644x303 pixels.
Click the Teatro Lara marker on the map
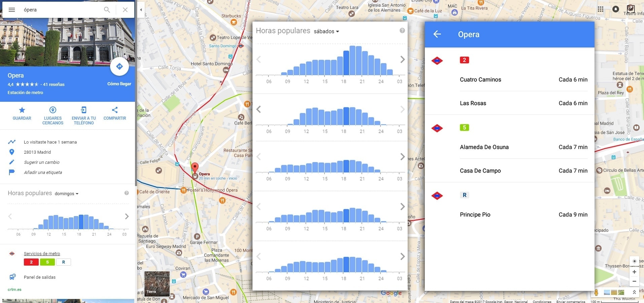click(351, 14)
